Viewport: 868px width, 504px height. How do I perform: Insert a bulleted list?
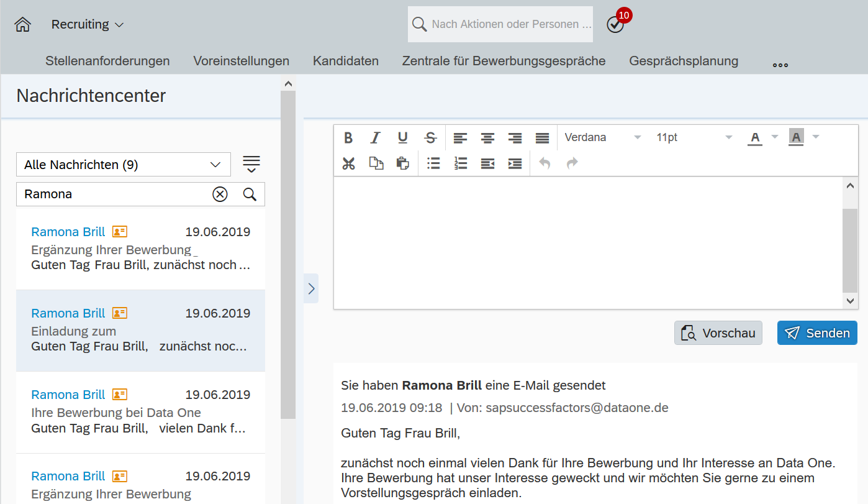coord(433,163)
